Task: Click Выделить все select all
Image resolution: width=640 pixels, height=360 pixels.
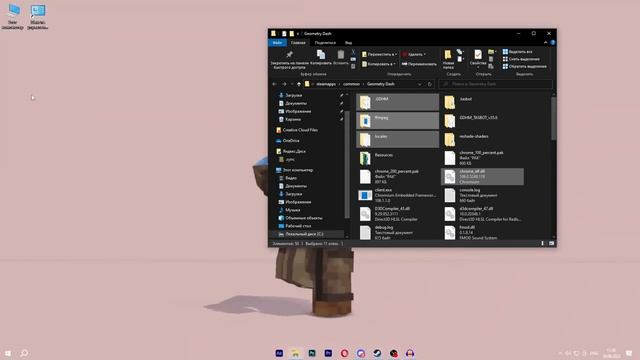Action: pyautogui.click(x=518, y=52)
